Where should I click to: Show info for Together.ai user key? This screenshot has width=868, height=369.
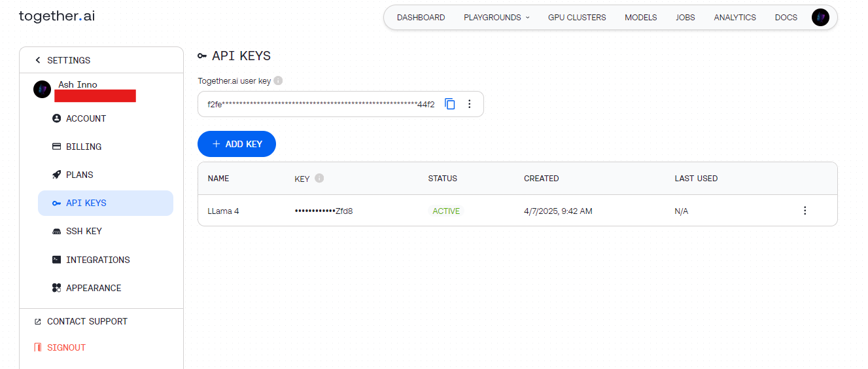click(278, 81)
